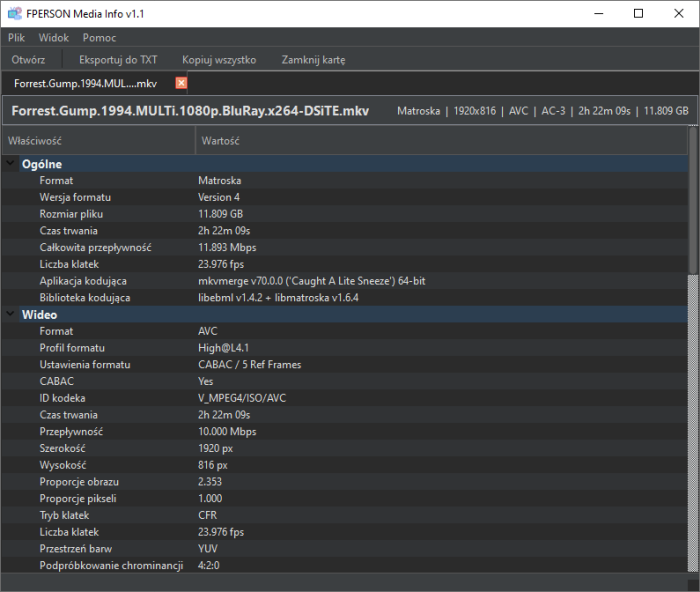
Task: Click the Otwórz toolbar button
Action: pyautogui.click(x=28, y=60)
